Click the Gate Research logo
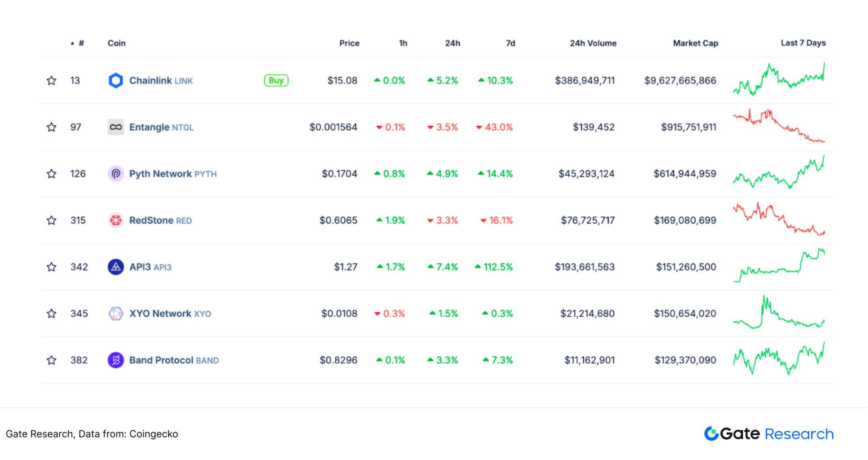Viewport: 868px width, 460px height. click(x=768, y=434)
